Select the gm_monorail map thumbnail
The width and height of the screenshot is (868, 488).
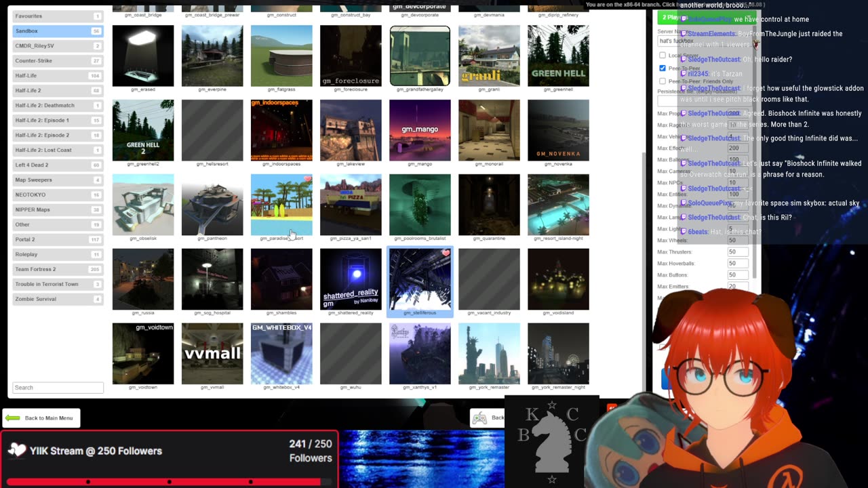point(489,130)
